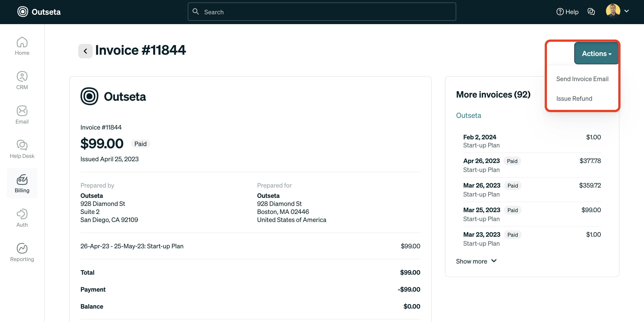Select the CRM icon in the sidebar
Image resolution: width=644 pixels, height=322 pixels.
pyautogui.click(x=22, y=80)
